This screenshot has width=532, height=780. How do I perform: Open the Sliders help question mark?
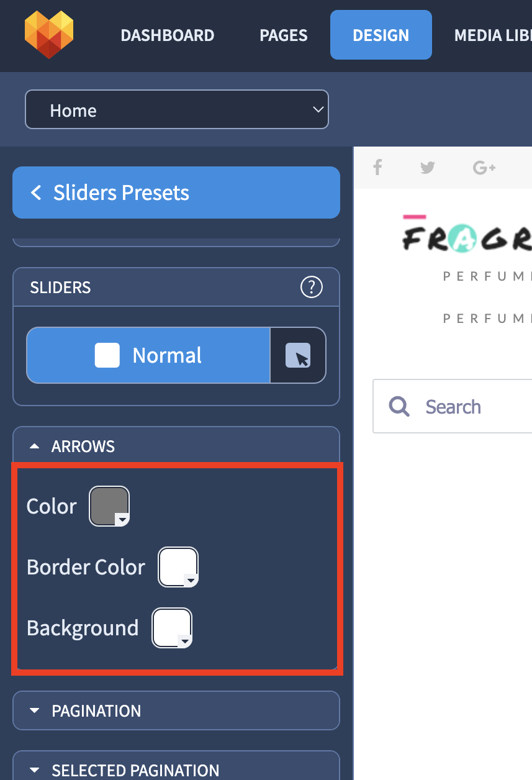coord(312,287)
